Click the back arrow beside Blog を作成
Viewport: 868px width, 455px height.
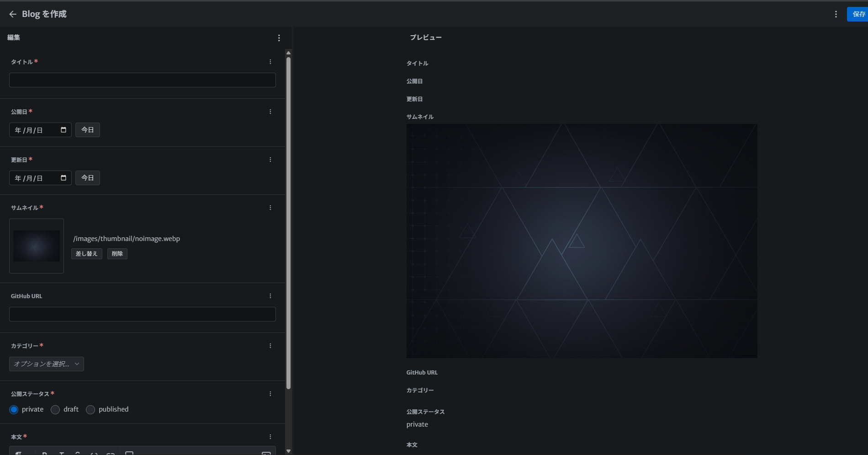(x=12, y=14)
